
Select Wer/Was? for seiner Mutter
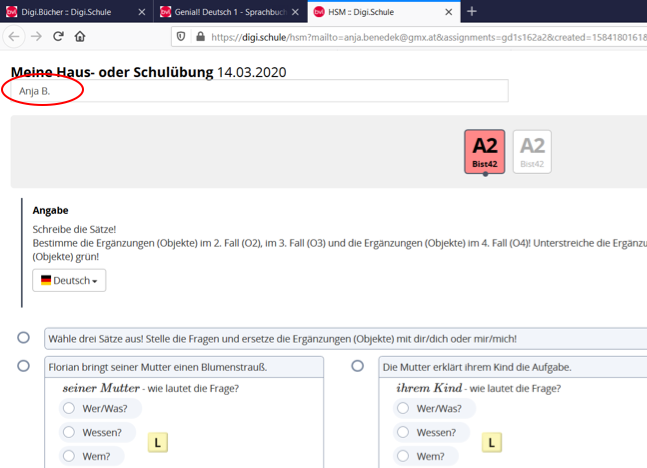[69, 408]
